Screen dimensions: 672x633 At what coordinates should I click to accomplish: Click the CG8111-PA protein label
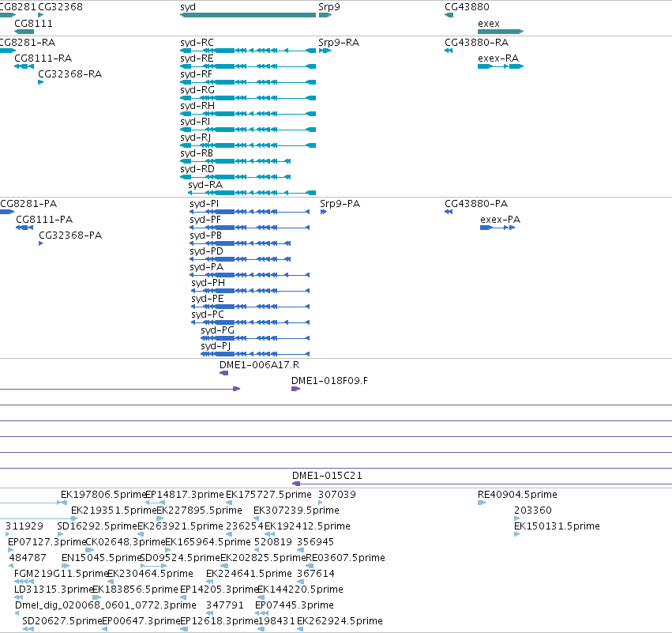[x=44, y=220]
